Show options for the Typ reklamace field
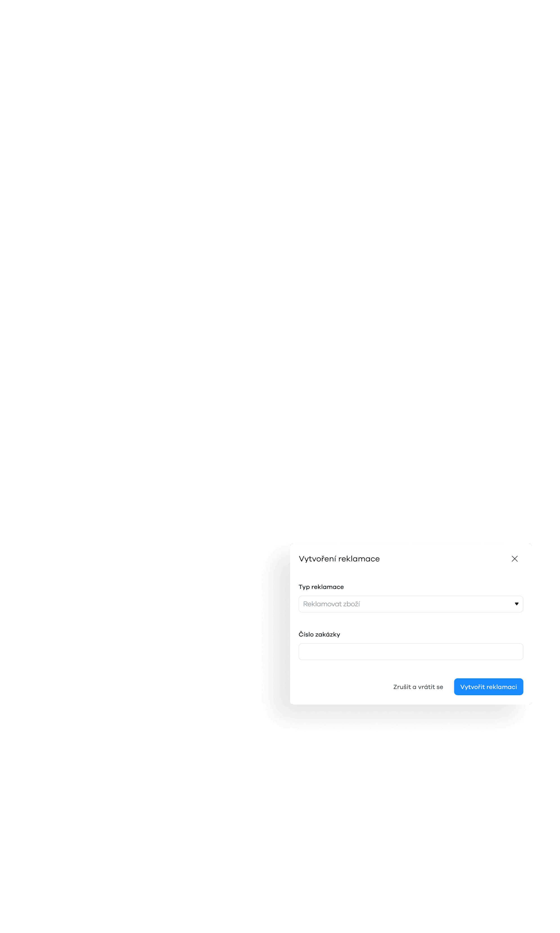 (410, 604)
